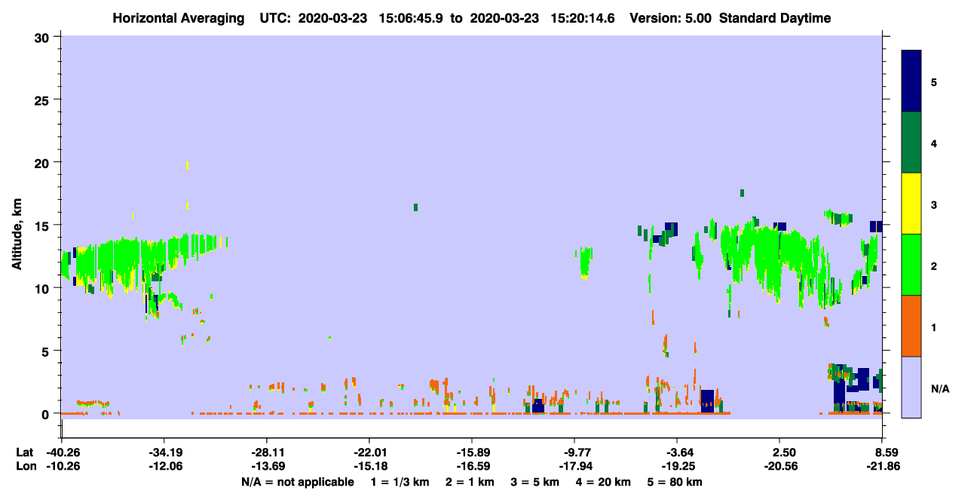Click the 'Standard Daytime' label
This screenshot has height=503, width=980.
pyautogui.click(x=775, y=18)
